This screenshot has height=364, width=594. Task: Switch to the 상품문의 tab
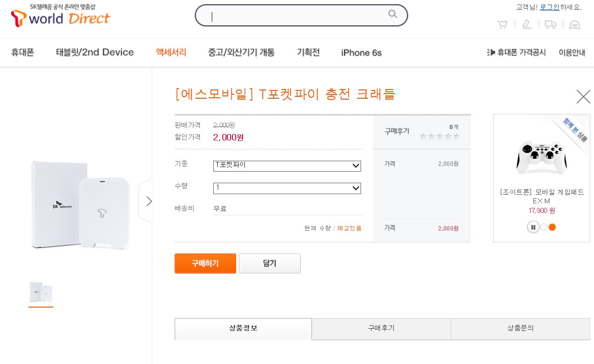pyautogui.click(x=520, y=328)
